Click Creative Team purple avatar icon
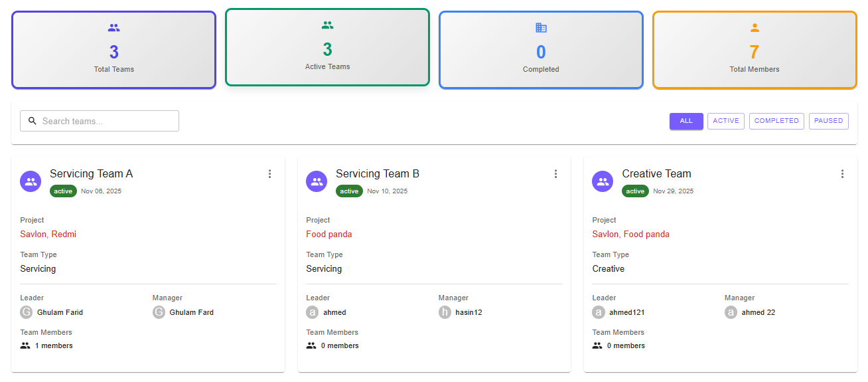The width and height of the screenshot is (868, 382). [x=603, y=181]
